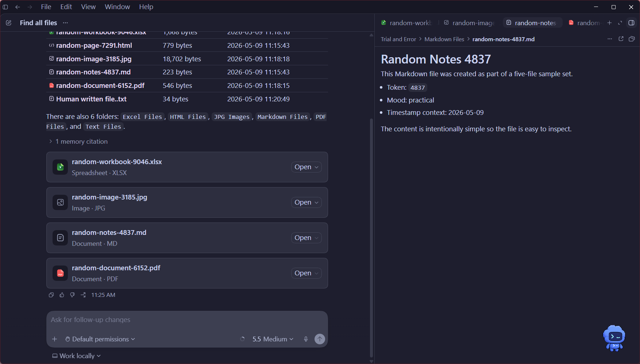Open the View menu
This screenshot has width=640, height=364.
tap(88, 7)
